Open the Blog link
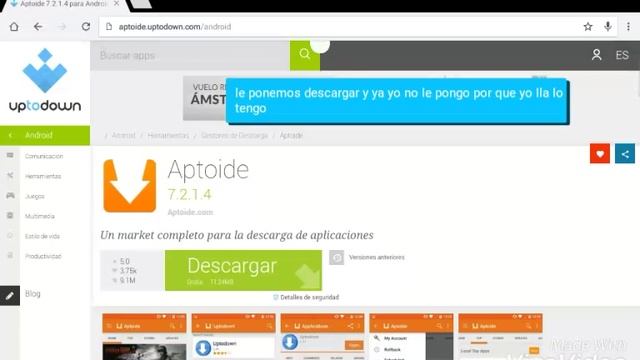Screen dimensions: 640x360 pyautogui.click(x=33, y=293)
